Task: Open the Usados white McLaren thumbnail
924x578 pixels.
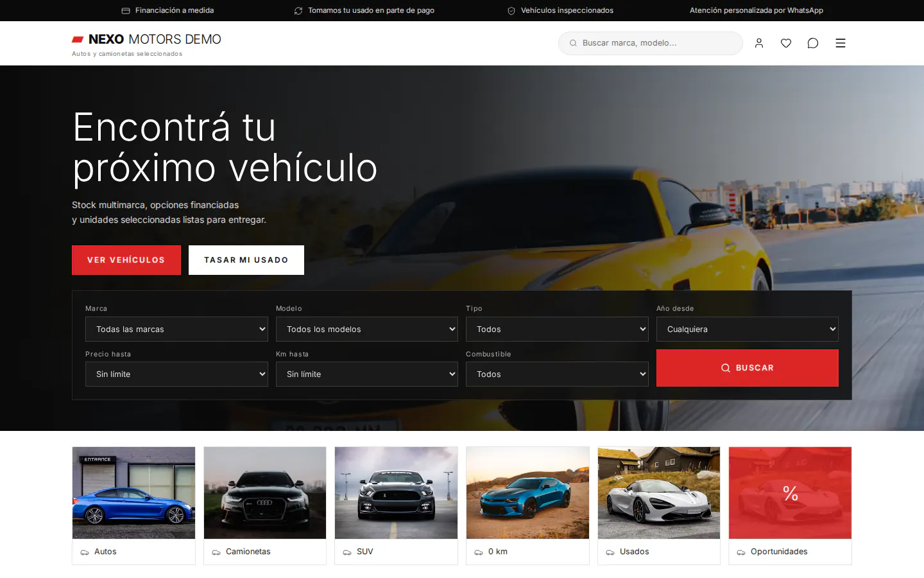Action: (x=659, y=493)
